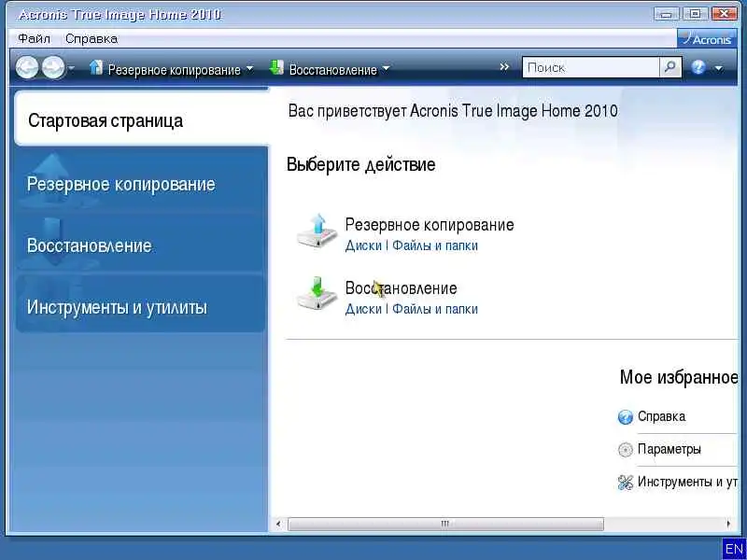Open Параметры link in Мое избранное
The width and height of the screenshot is (747, 560).
click(669, 449)
